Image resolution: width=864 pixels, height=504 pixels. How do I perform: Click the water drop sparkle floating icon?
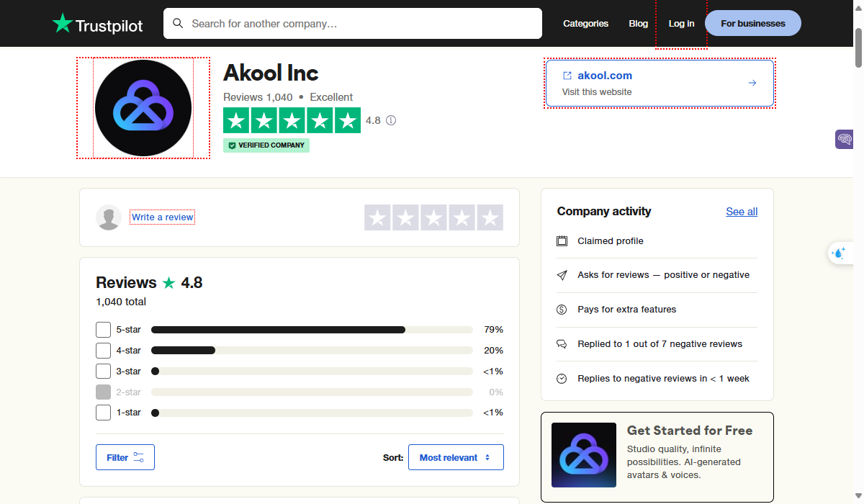click(838, 253)
